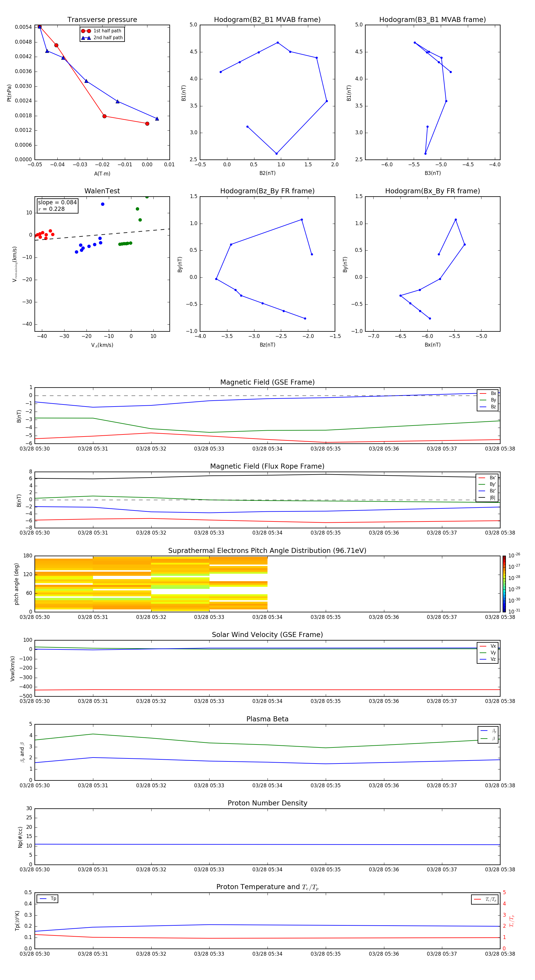Click the 'Pt(nPa)' y-axis label
Viewport: 535px width, 980px height.
pos(9,93)
